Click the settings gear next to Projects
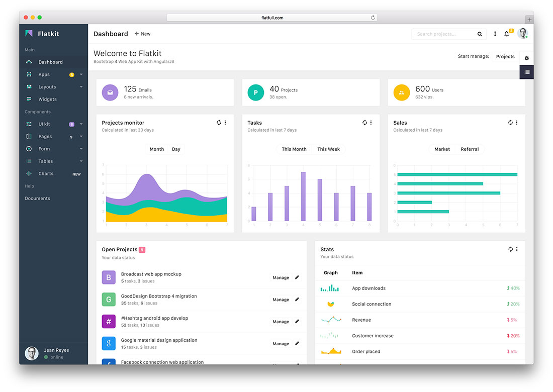Screen dimensions: 553x392 click(x=526, y=58)
